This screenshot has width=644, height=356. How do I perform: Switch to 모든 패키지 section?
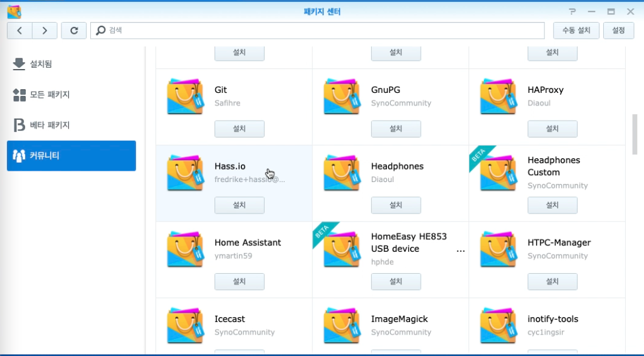71,95
